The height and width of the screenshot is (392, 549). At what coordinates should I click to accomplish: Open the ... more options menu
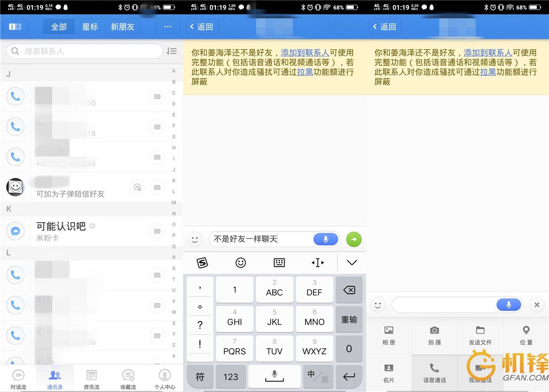click(x=167, y=27)
